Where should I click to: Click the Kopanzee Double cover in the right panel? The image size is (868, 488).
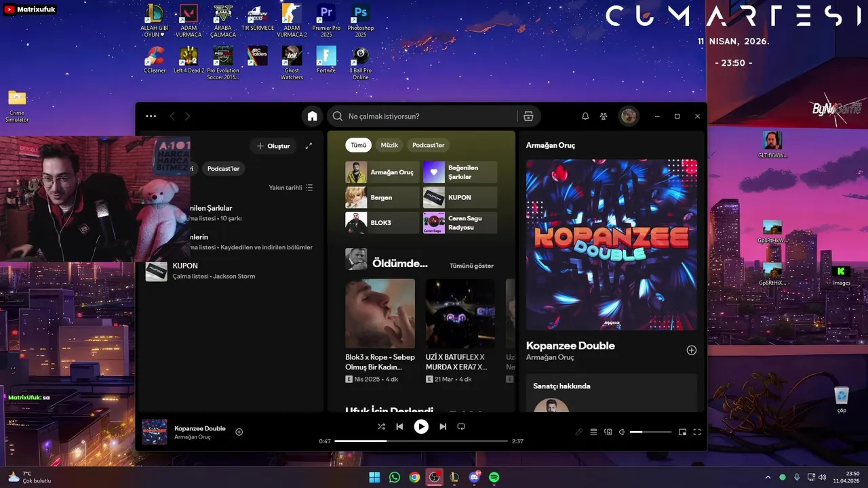612,245
